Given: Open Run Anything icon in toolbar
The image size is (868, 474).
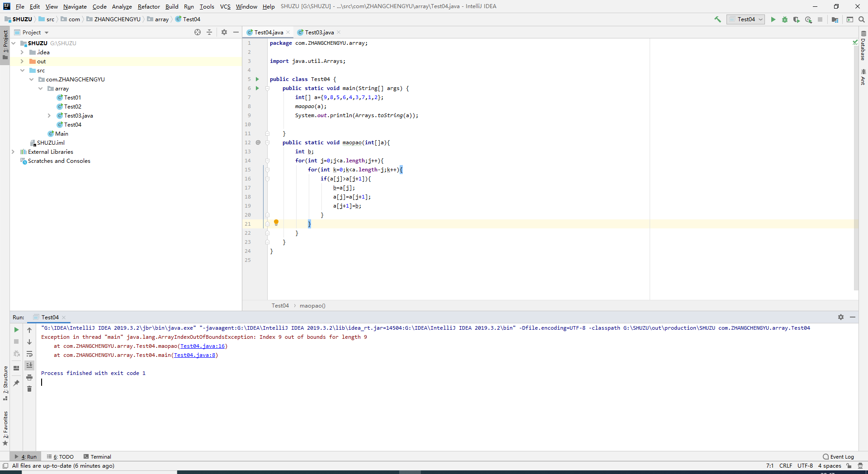Looking at the screenshot, I should tap(850, 19).
